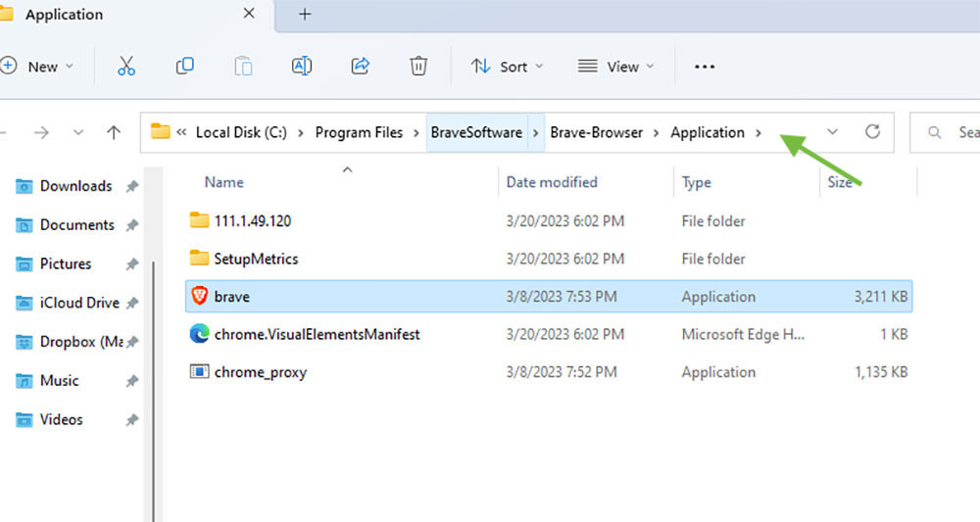The width and height of the screenshot is (980, 522).
Task: Click the Delete trash icon
Action: 418,67
